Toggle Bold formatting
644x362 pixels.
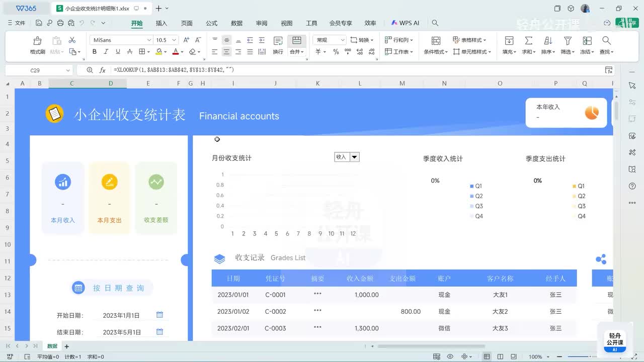tap(95, 52)
